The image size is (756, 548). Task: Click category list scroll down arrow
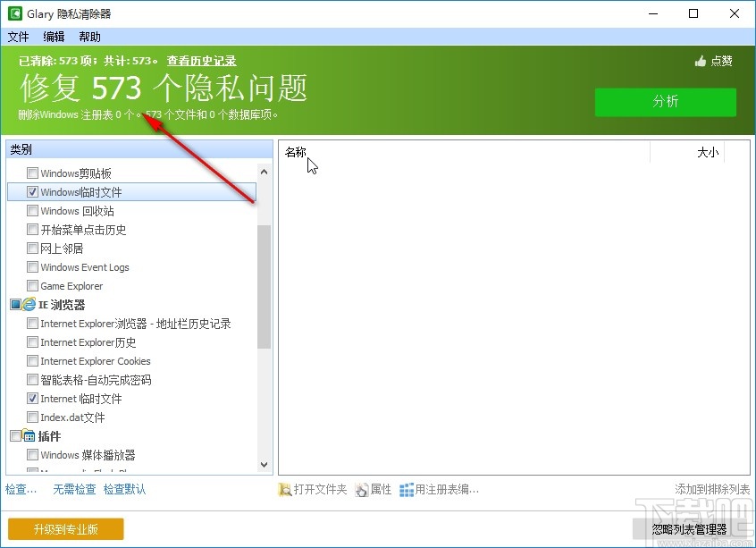[264, 465]
